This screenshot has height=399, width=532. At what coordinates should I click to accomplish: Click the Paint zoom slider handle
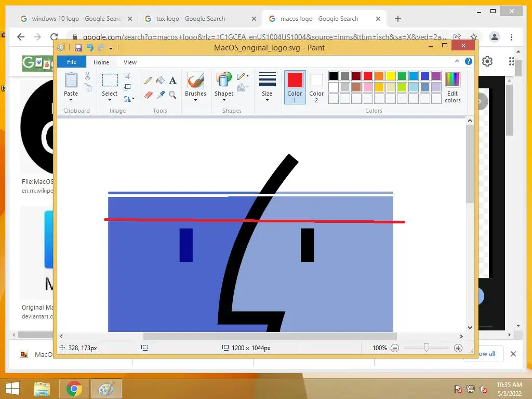point(427,348)
